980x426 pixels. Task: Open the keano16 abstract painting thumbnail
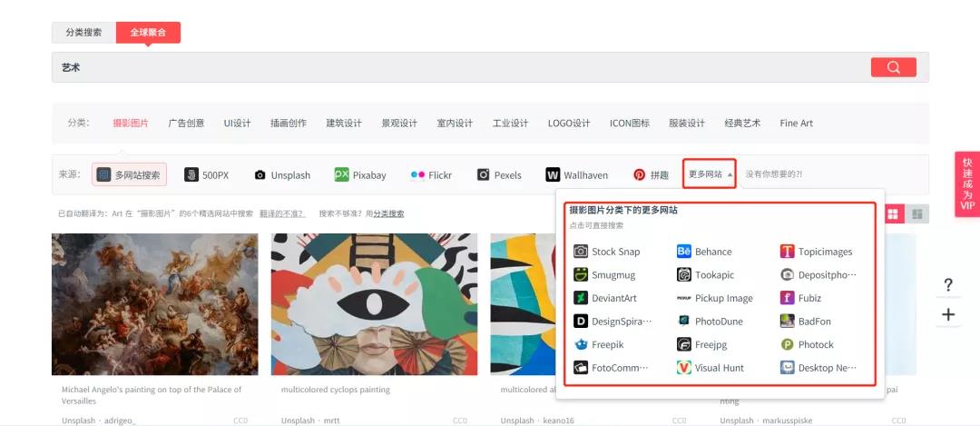coord(523,304)
